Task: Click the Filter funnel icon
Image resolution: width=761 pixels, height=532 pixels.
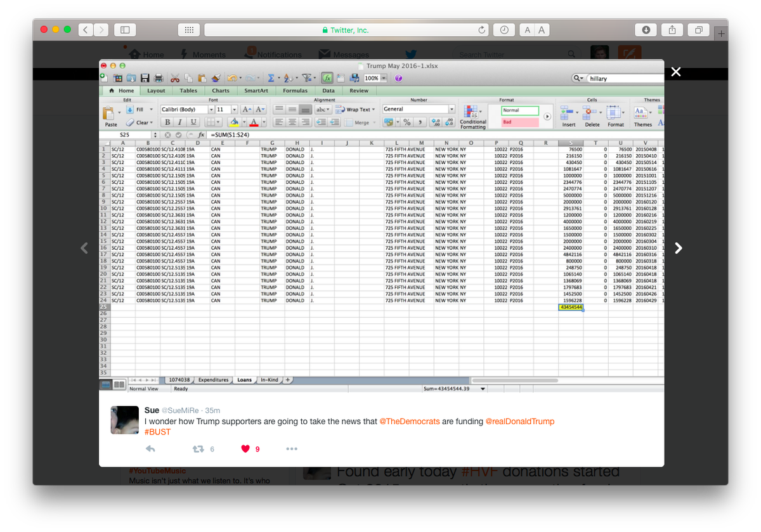Action: click(306, 78)
